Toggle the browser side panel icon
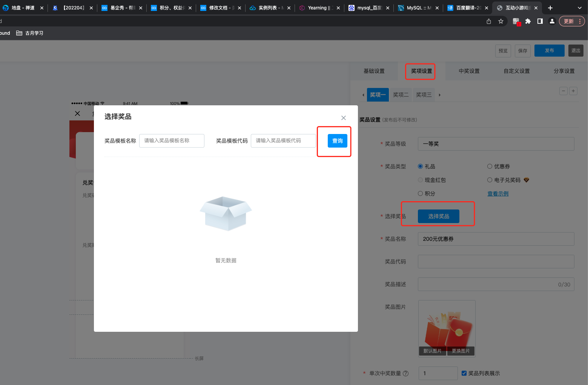This screenshot has height=385, width=588. coord(540,22)
